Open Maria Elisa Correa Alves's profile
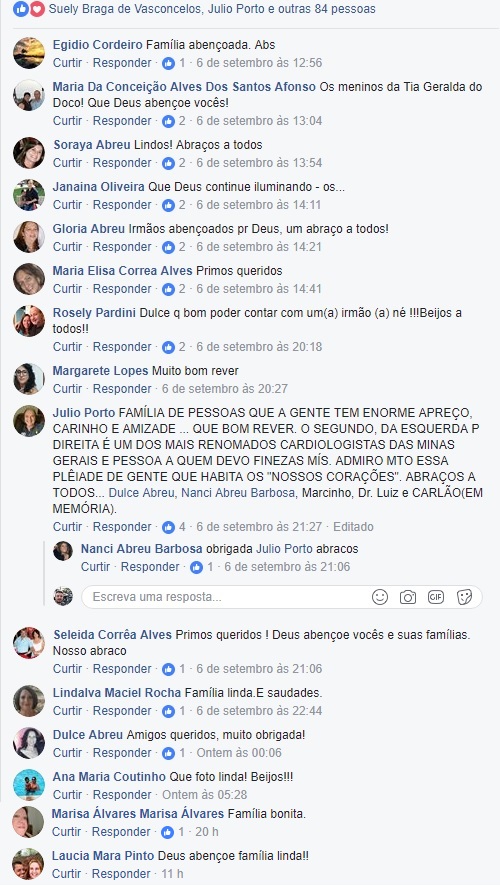 [x=123, y=271]
